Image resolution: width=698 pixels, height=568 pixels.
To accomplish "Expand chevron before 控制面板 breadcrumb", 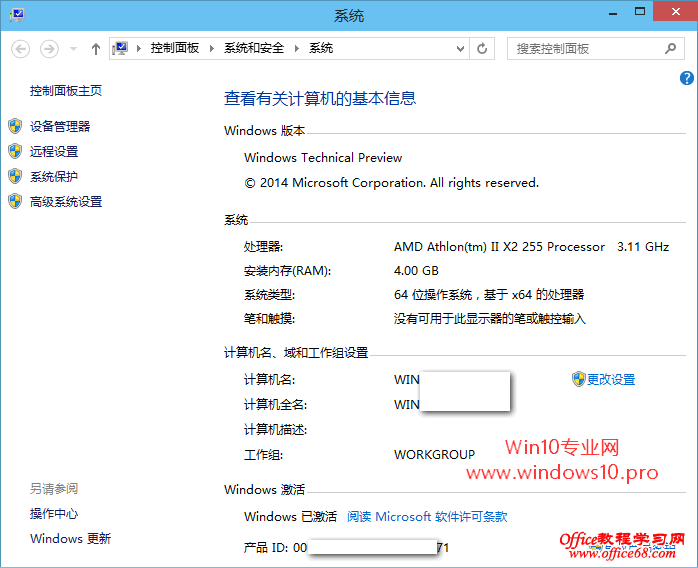I will click(139, 48).
